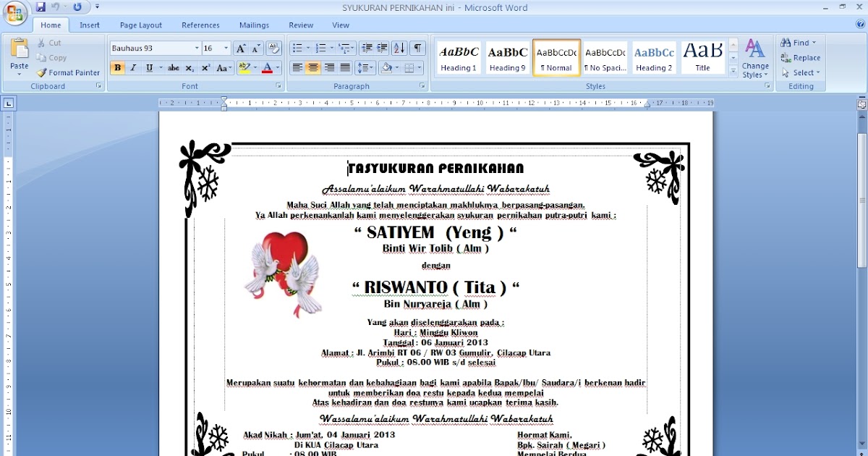Switch to the Mailings tab

(254, 25)
